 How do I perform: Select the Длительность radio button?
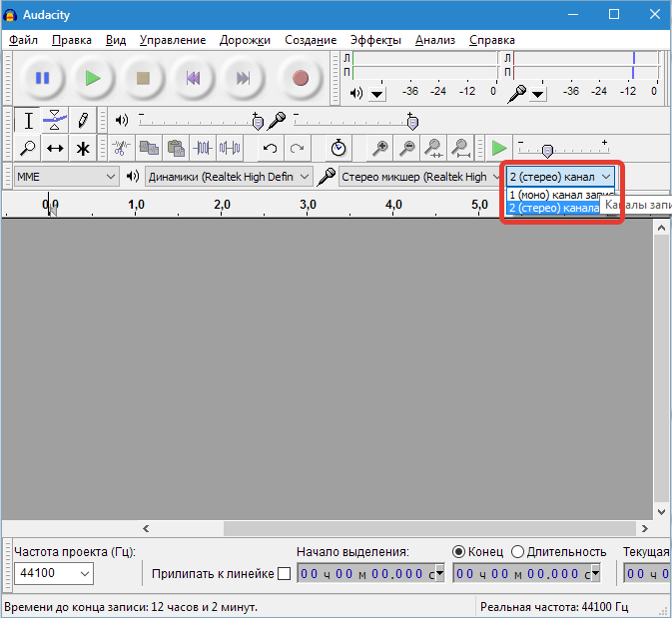517,551
